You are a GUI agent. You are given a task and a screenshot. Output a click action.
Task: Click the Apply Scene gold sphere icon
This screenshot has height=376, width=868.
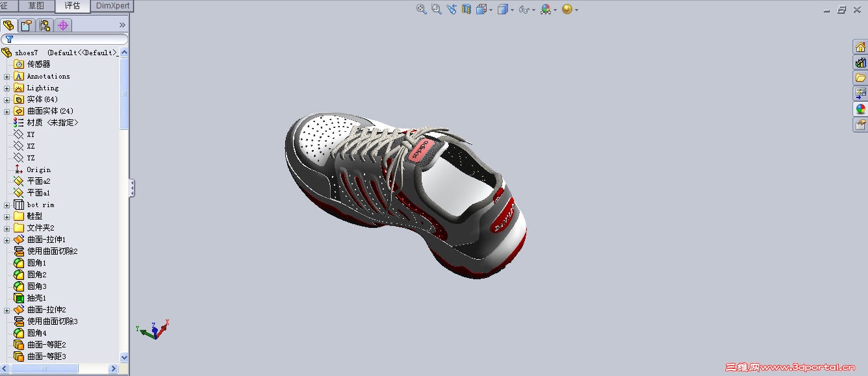(567, 9)
